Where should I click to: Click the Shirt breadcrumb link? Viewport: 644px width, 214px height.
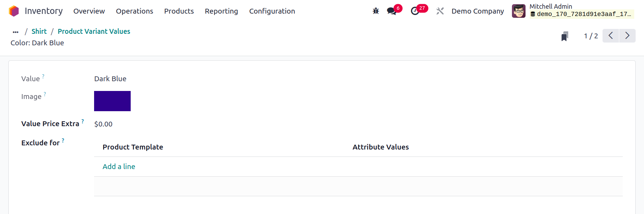coord(39,31)
